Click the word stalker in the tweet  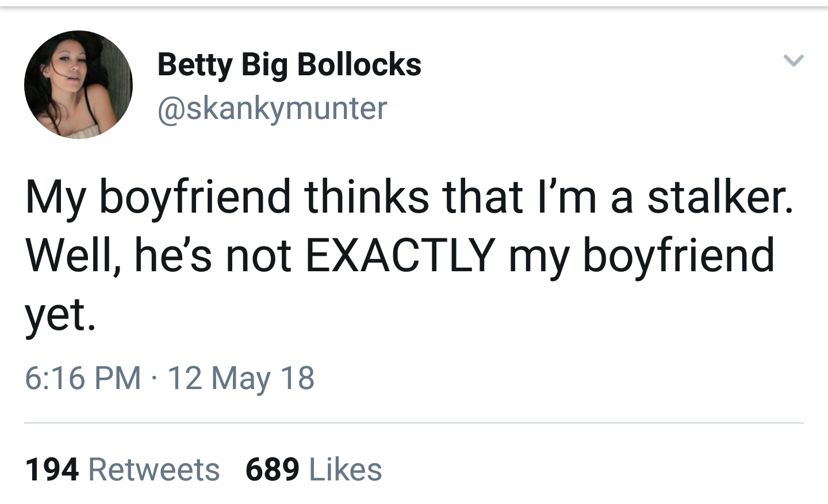720,197
